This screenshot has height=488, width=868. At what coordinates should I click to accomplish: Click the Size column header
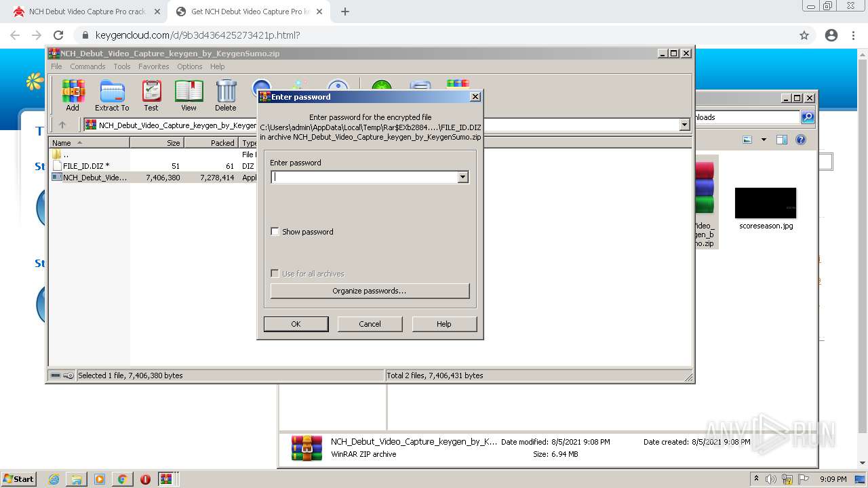[157, 142]
